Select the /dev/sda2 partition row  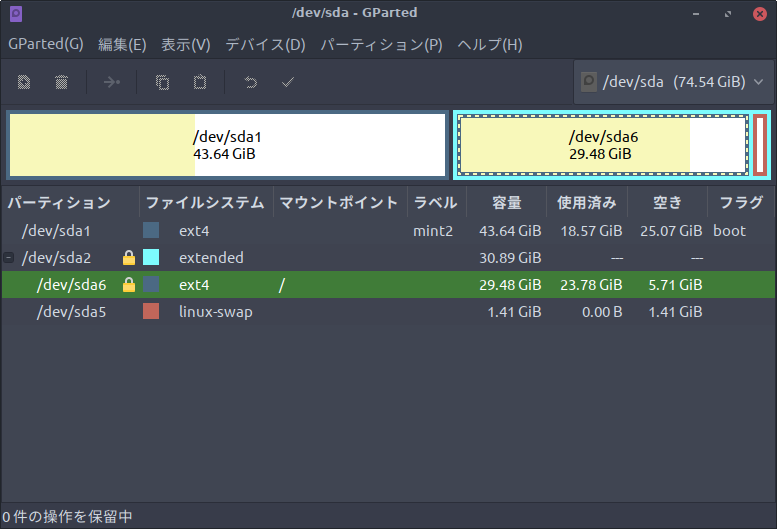[388, 258]
